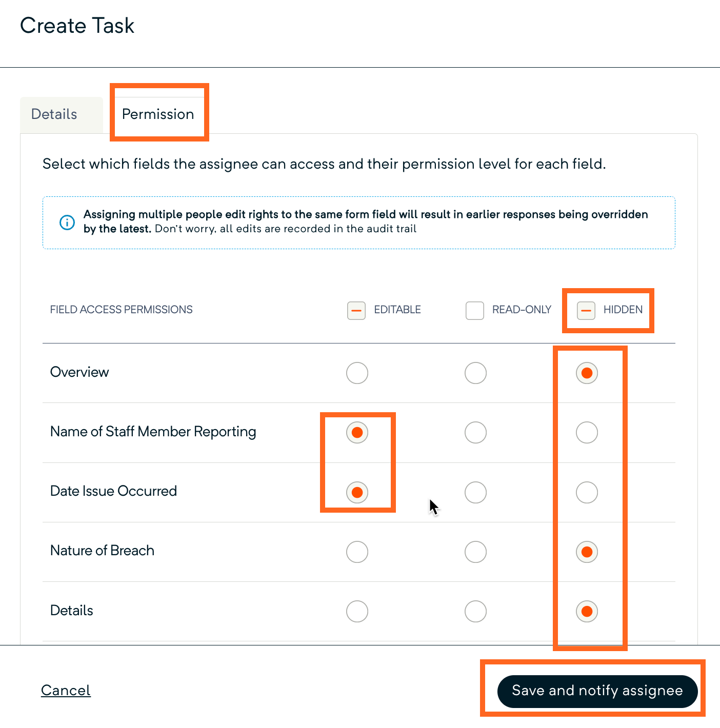Check the READ-ONLY column header checkbox

[475, 310]
